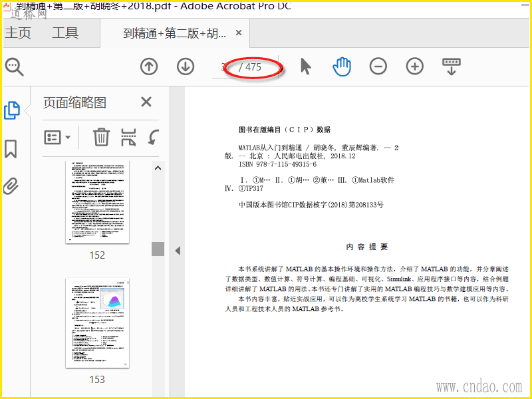Click thumbnail label 152
The height and width of the screenshot is (399, 532).
[x=97, y=255]
